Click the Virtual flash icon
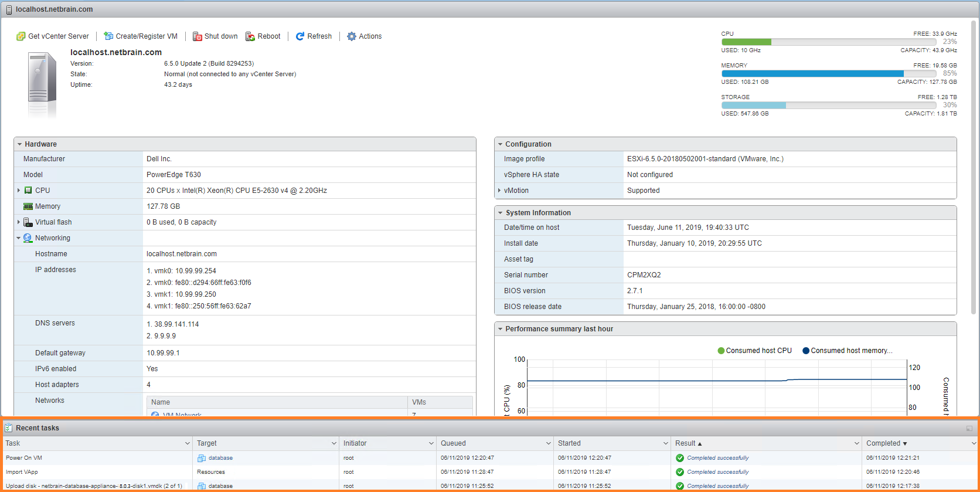The height and width of the screenshot is (492, 980). pyautogui.click(x=28, y=222)
